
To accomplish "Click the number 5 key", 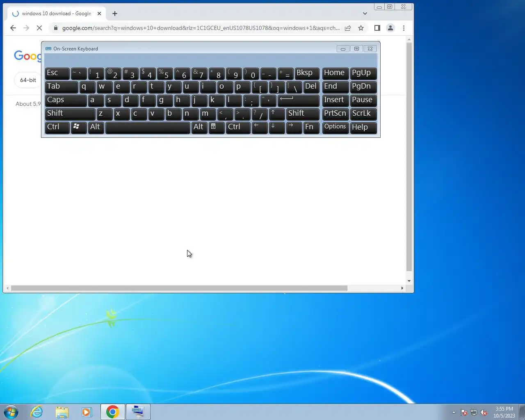I will (x=165, y=73).
